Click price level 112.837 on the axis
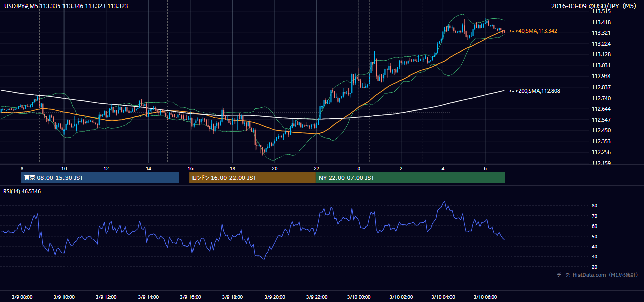Viewport: 644px width, 302px height. click(601, 88)
